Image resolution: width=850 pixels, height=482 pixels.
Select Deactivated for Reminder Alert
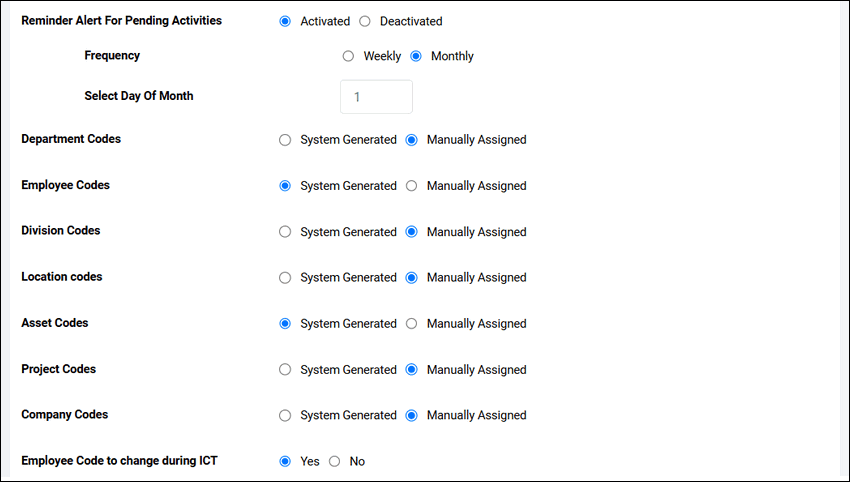365,21
